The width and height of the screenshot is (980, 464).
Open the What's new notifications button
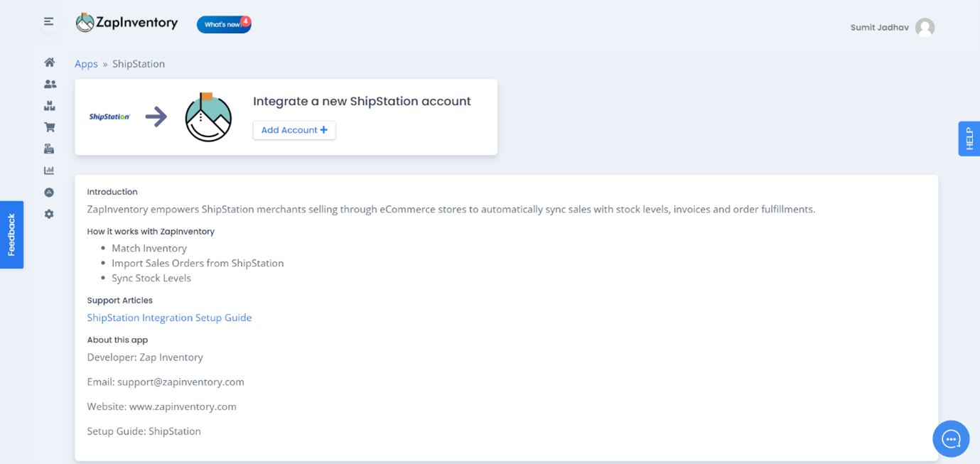pyautogui.click(x=224, y=24)
